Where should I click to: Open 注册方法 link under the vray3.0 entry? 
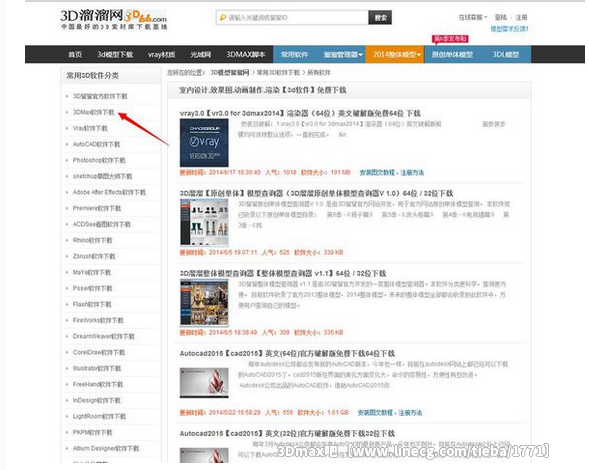point(412,173)
